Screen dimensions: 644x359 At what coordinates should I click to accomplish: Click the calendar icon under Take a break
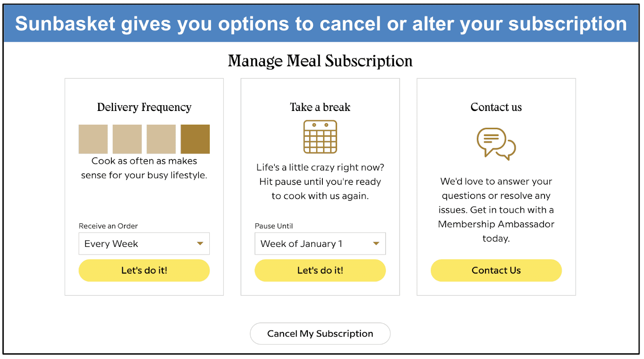point(320,137)
